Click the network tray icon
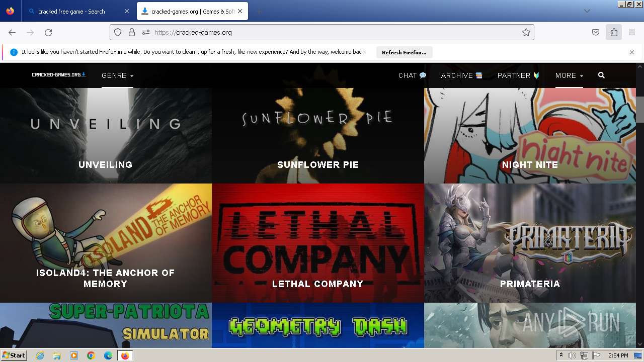This screenshot has height=362, width=644. click(584, 355)
